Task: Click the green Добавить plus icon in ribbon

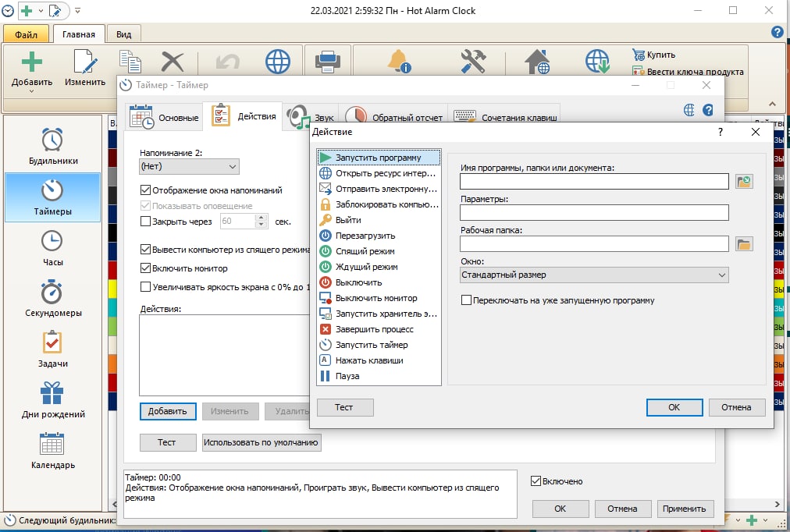Action: click(32, 62)
